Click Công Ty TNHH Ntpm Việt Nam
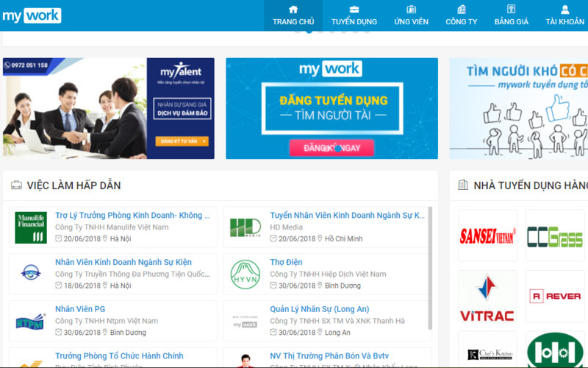The width and height of the screenshot is (588, 368). [x=107, y=321]
